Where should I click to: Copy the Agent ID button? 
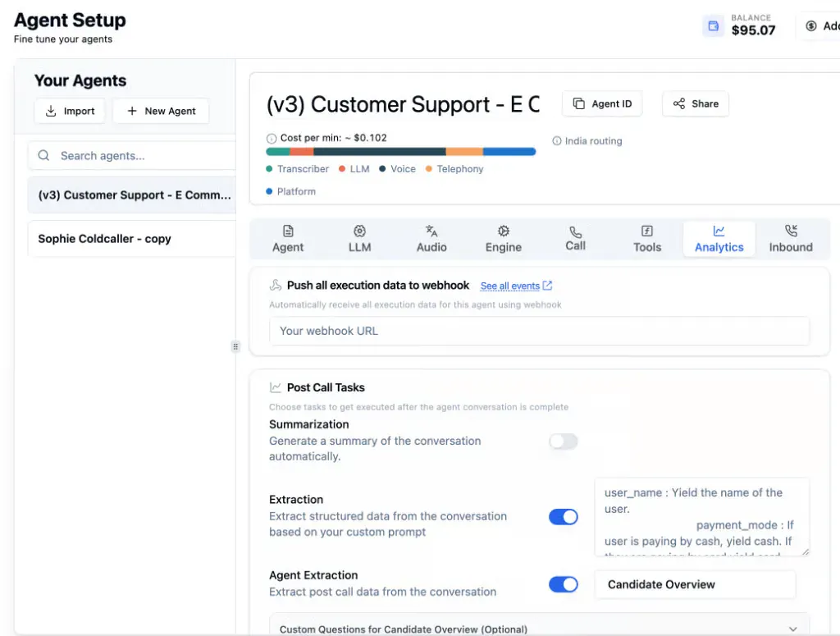(602, 103)
